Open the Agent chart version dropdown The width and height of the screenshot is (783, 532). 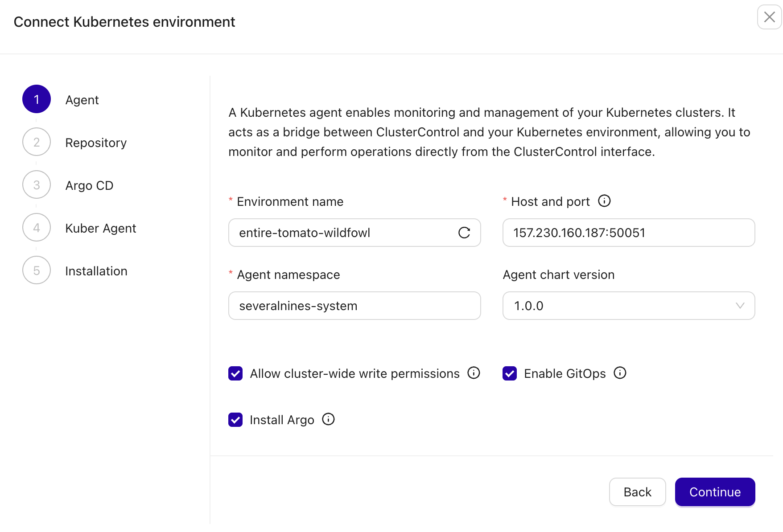(x=628, y=306)
